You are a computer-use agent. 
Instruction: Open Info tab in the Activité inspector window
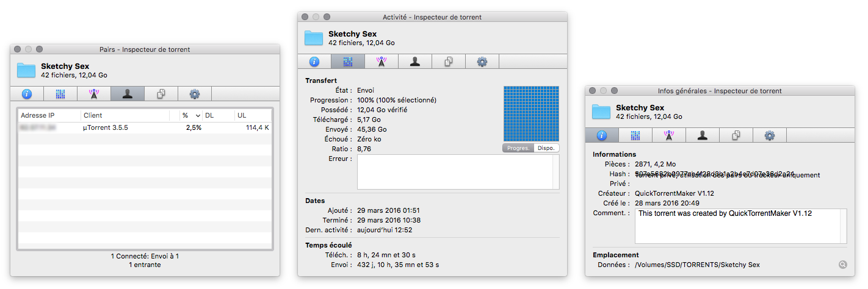[314, 62]
